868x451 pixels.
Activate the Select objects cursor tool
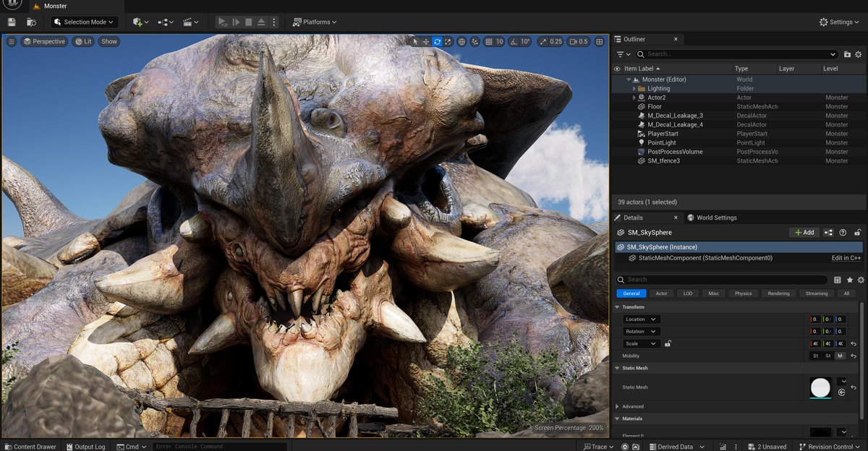point(415,42)
